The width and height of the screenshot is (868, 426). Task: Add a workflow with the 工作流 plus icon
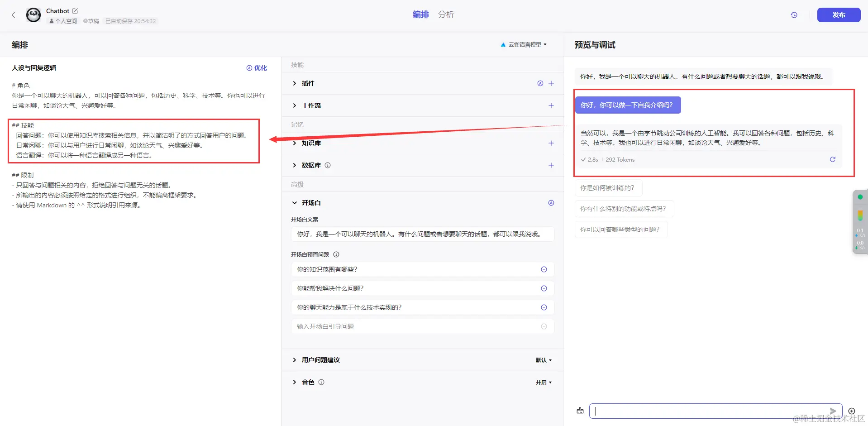click(x=551, y=105)
